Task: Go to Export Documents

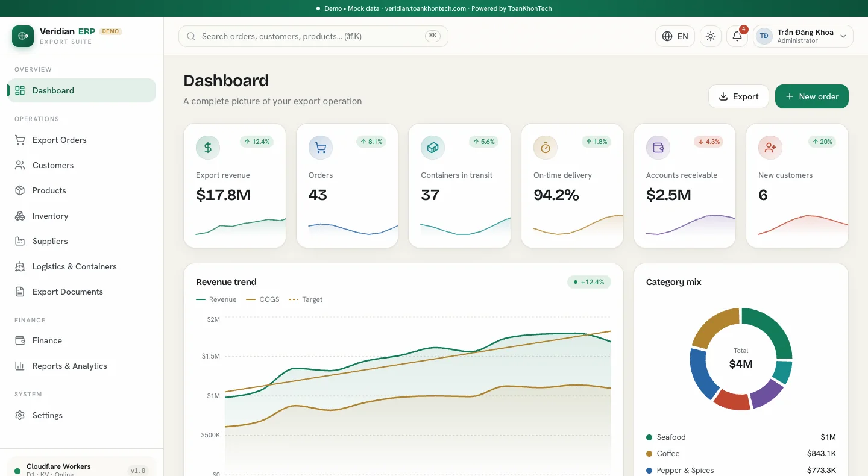Action: [x=81, y=292]
